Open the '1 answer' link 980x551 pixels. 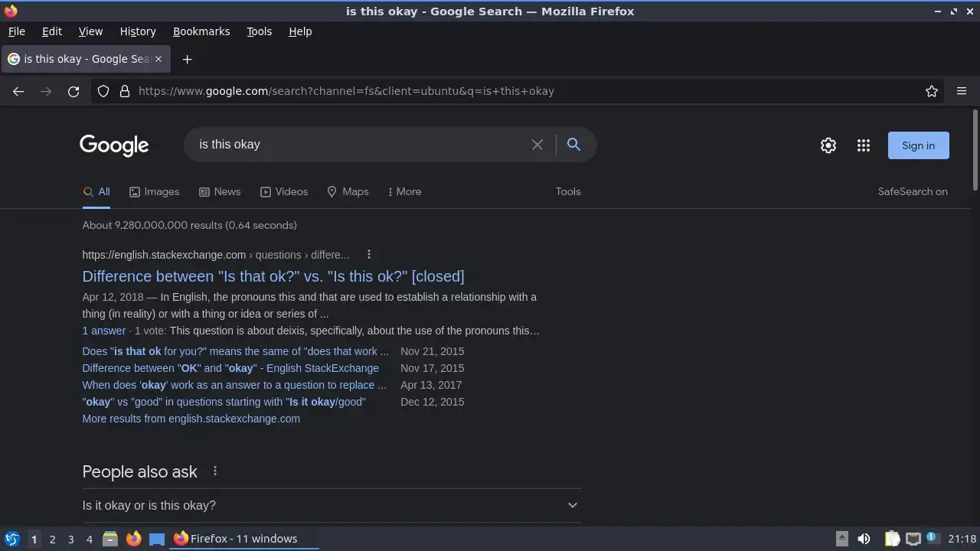pyautogui.click(x=104, y=331)
